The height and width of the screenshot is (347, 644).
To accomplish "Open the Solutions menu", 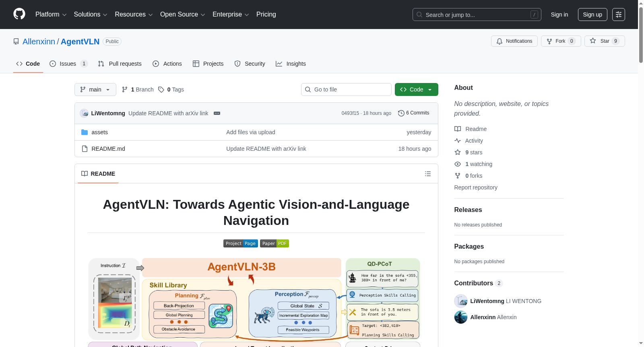I will tap(91, 15).
